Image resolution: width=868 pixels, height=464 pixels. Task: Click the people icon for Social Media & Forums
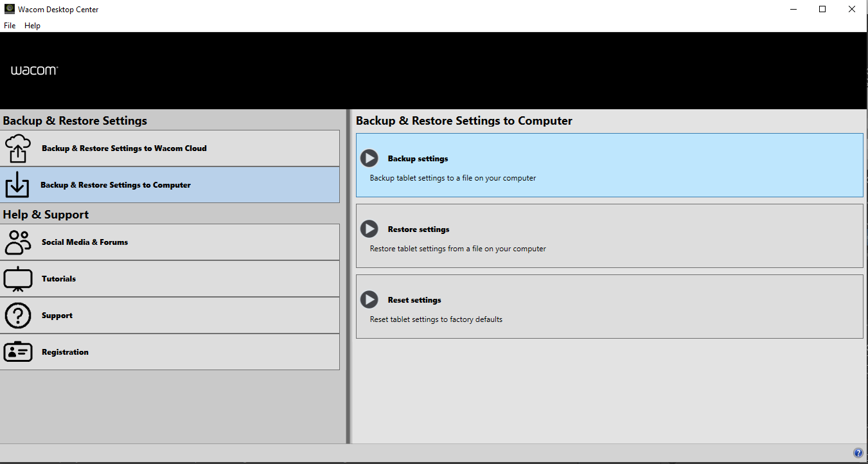(18, 242)
